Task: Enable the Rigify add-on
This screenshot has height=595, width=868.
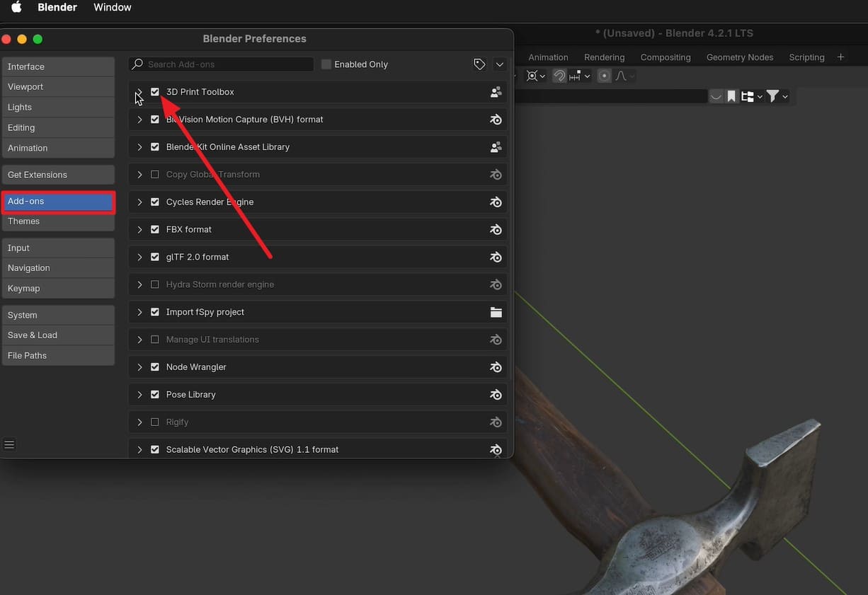Action: [x=154, y=421]
